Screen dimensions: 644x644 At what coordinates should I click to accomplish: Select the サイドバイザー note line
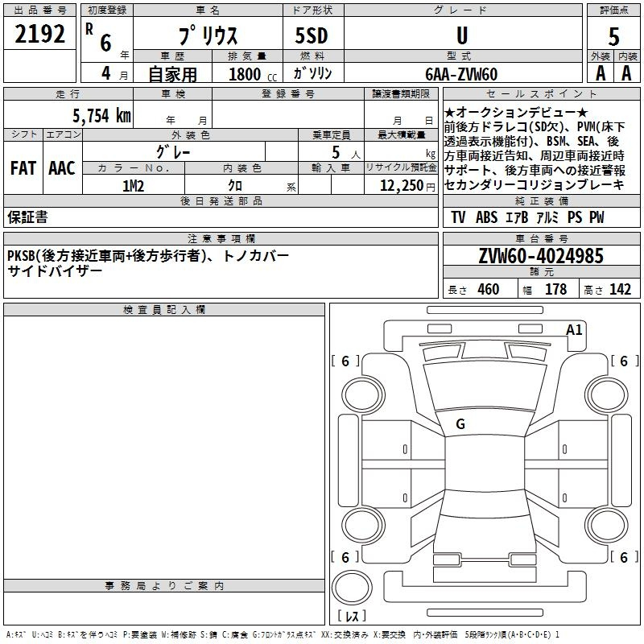55,271
